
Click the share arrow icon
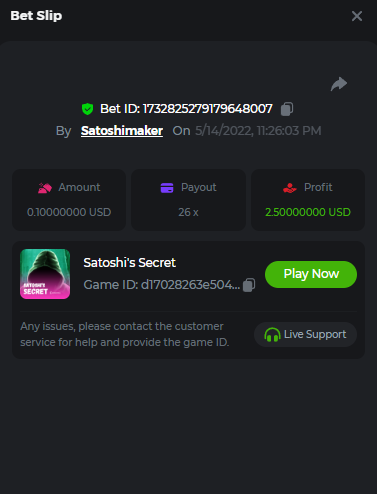339,84
